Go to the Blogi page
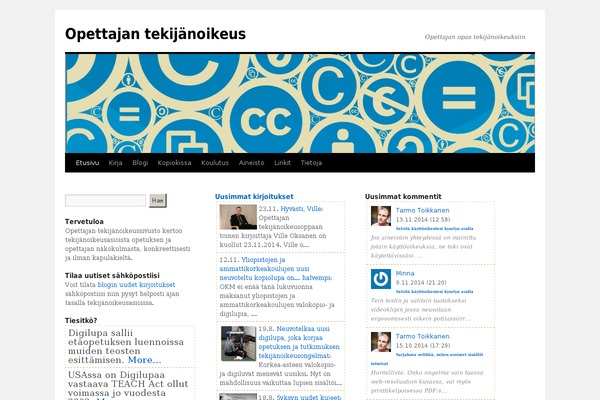Screen dimensions: 600x400 click(140, 163)
